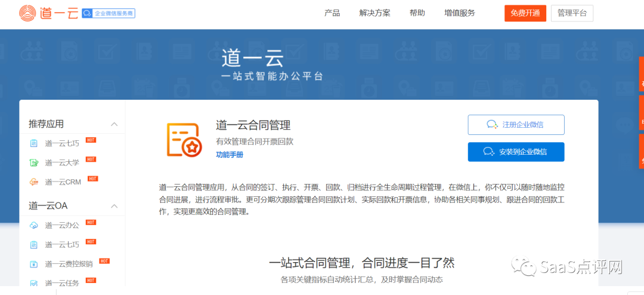Viewport: 644px width, 295px height.
Task: Click 道一云CRM icon in sidebar
Action: click(33, 182)
